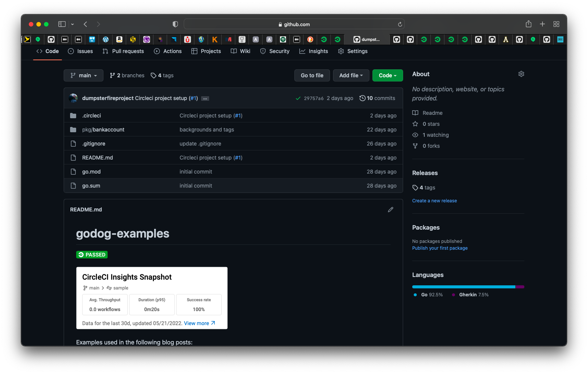View 1 watching in About section
This screenshot has height=374, width=588.
pyautogui.click(x=430, y=135)
